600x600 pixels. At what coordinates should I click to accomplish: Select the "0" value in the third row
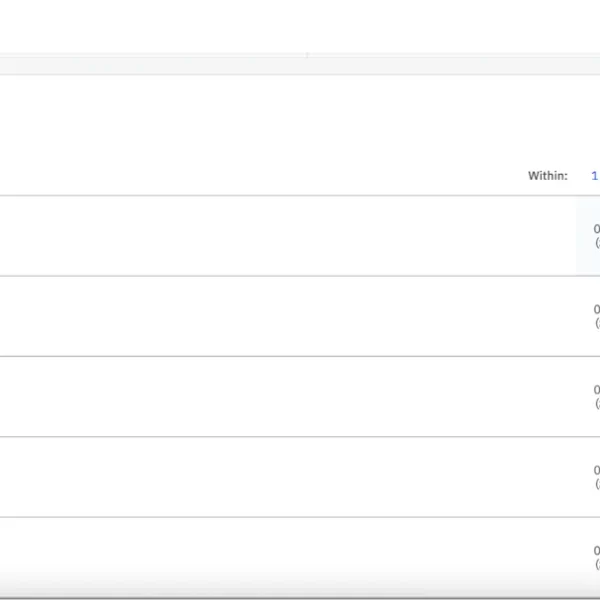(597, 390)
